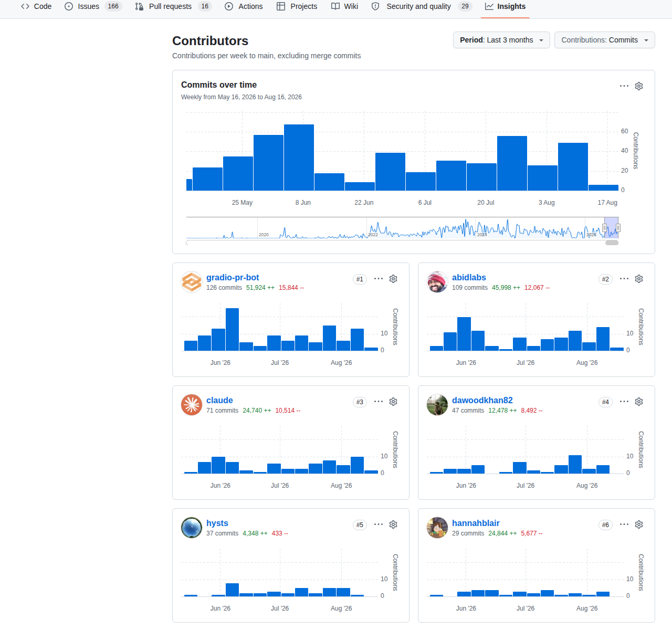
Task: Go to Code tab
Action: [36, 6]
